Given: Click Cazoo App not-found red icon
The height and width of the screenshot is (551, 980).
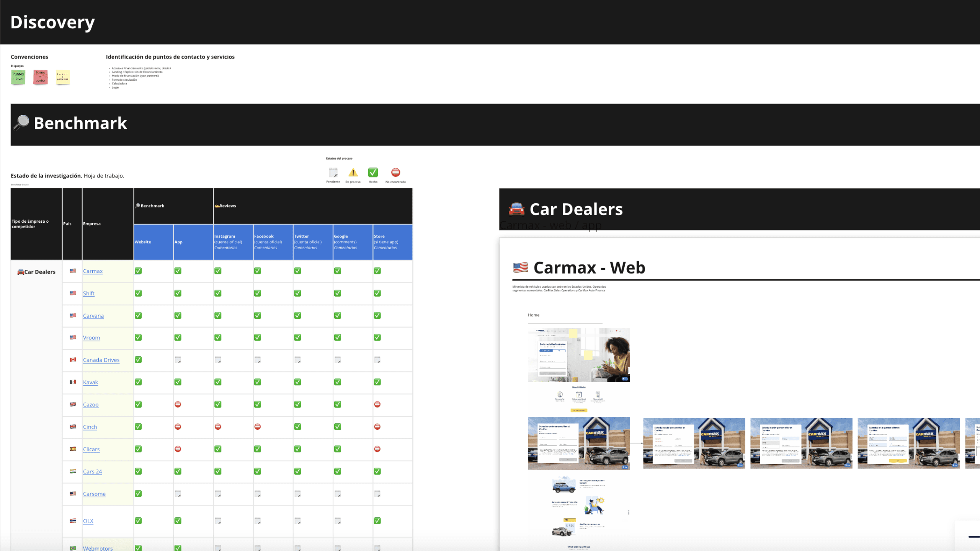Looking at the screenshot, I should point(178,404).
